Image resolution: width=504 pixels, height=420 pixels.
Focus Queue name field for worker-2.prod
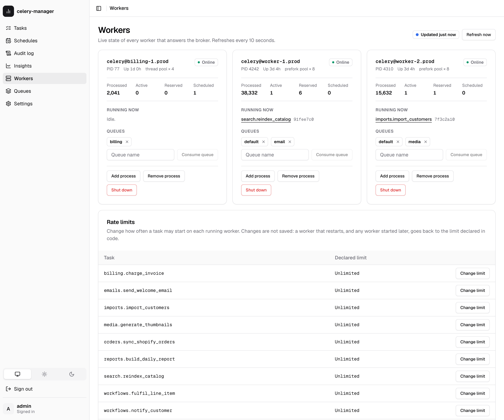click(x=409, y=155)
